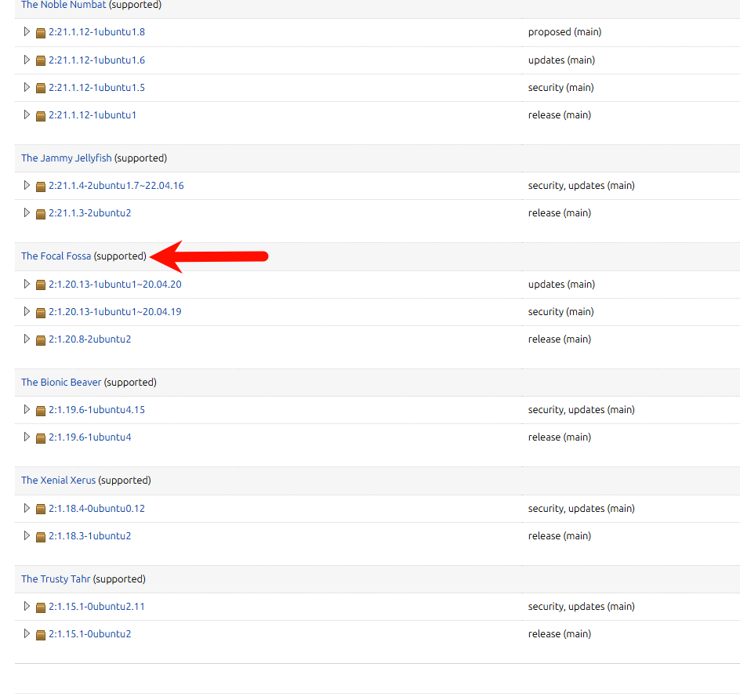The height and width of the screenshot is (700, 740).
Task: Expand the 2:1.19.6-1ubuntu4 release row triangle
Action: pyautogui.click(x=27, y=437)
